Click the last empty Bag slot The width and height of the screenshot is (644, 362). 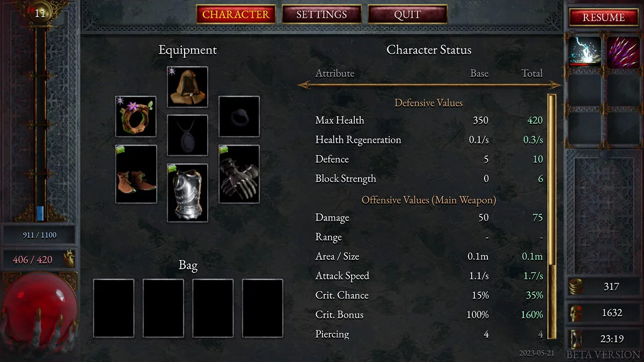click(x=262, y=308)
